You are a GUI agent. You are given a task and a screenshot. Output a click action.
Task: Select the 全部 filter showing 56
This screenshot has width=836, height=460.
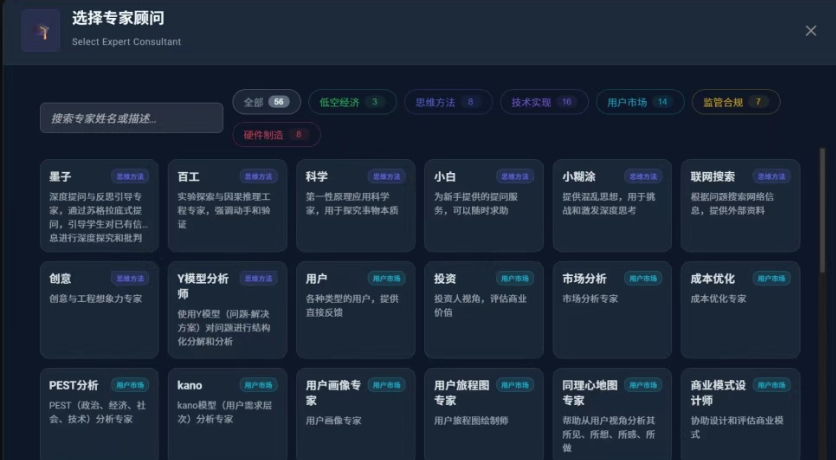click(x=266, y=102)
